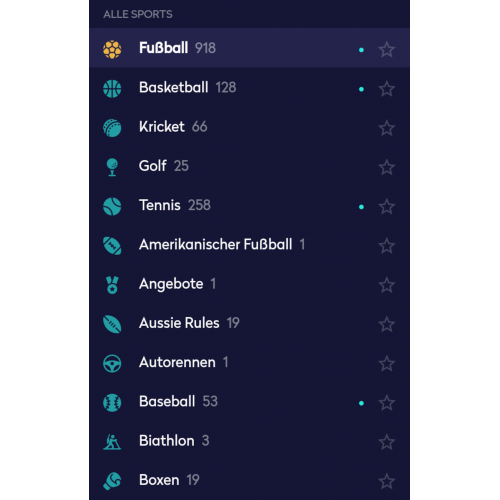Toggle favorite star for Fußball
Screen dimensions: 500x500
387,50
